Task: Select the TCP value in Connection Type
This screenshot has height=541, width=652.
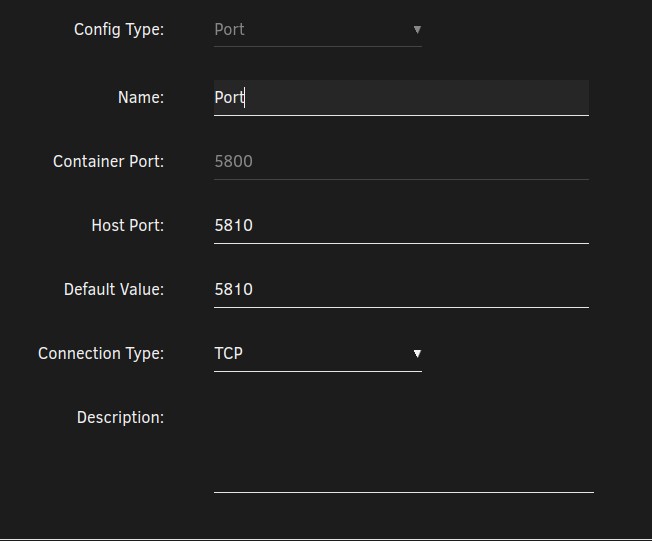Action: pos(228,353)
